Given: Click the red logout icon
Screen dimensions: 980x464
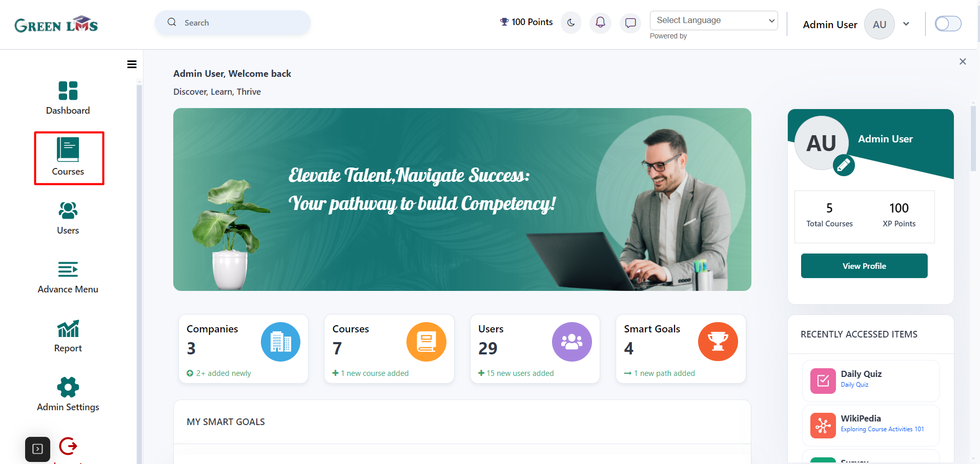Looking at the screenshot, I should (x=68, y=446).
